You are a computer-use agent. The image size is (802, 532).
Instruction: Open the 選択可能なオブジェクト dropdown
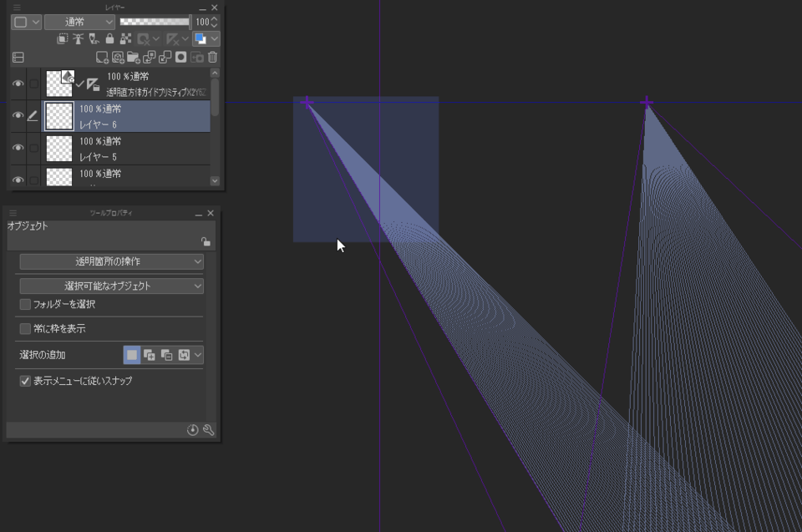pyautogui.click(x=109, y=285)
